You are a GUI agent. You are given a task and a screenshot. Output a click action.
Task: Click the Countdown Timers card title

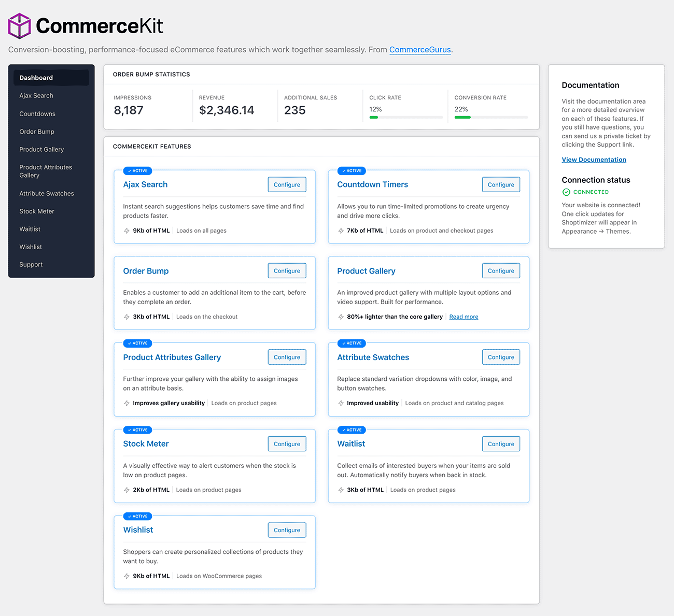coord(372,184)
